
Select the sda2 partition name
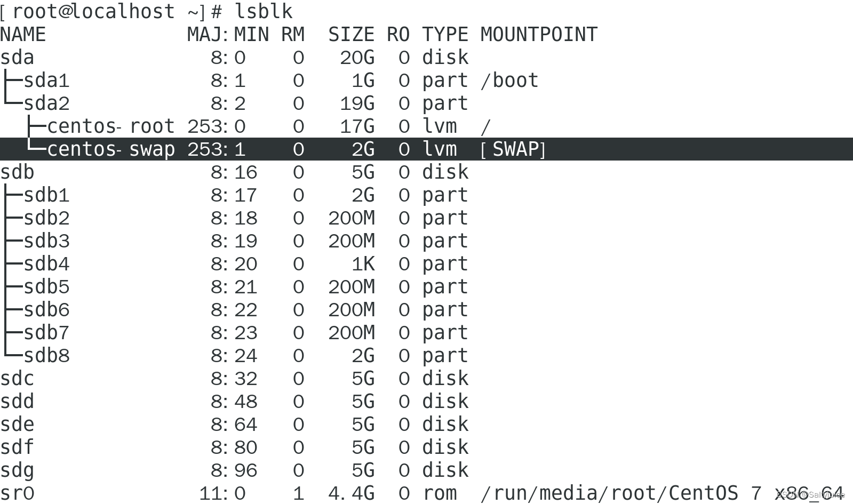tap(46, 103)
